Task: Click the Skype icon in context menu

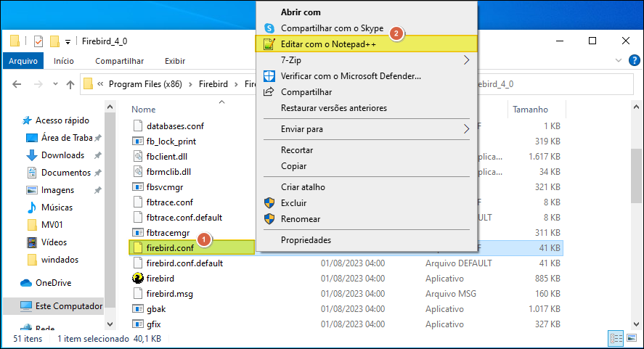Action: click(x=269, y=28)
